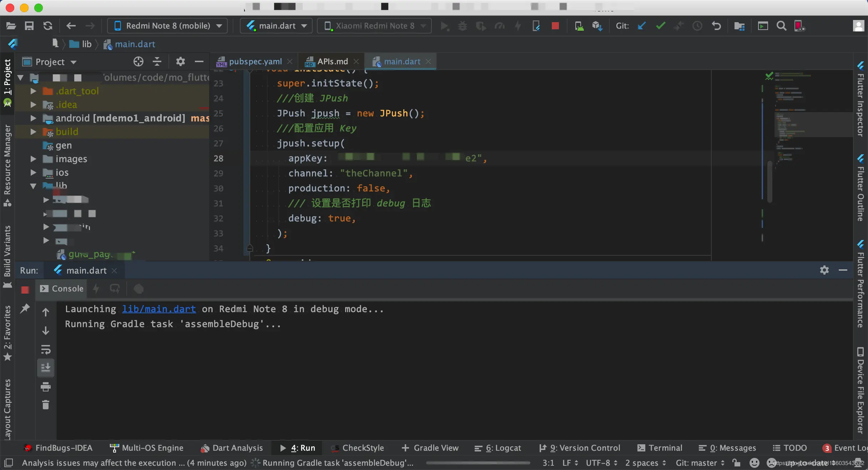The image size is (868, 470).
Task: Click the locate-in-project target icon
Action: coord(138,62)
